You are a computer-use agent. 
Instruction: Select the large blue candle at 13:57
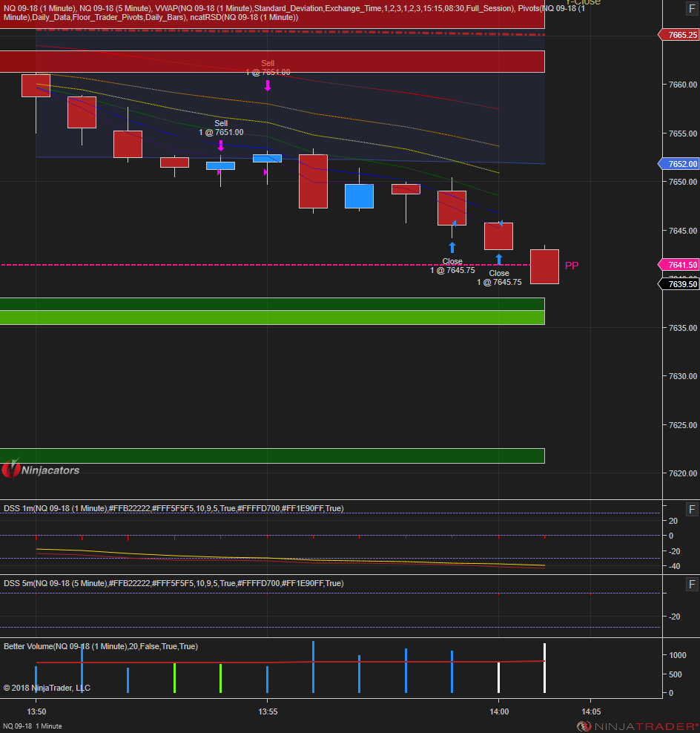[x=359, y=197]
